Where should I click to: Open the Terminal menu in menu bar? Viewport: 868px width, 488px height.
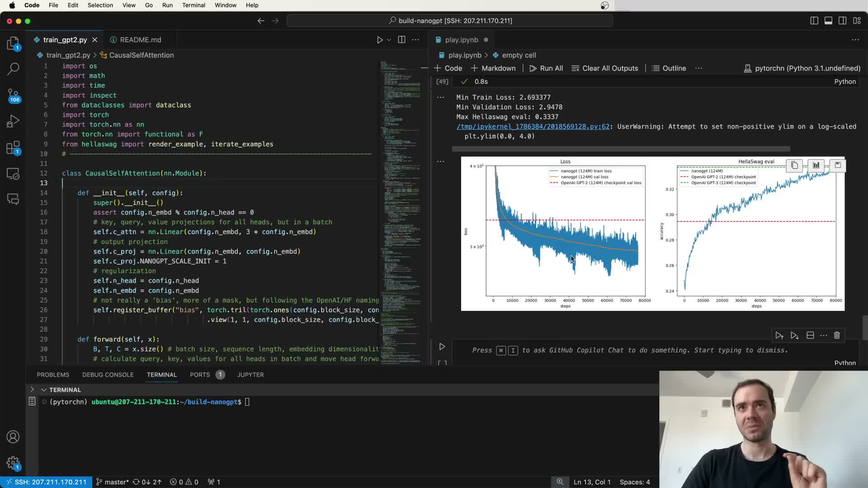tap(193, 5)
